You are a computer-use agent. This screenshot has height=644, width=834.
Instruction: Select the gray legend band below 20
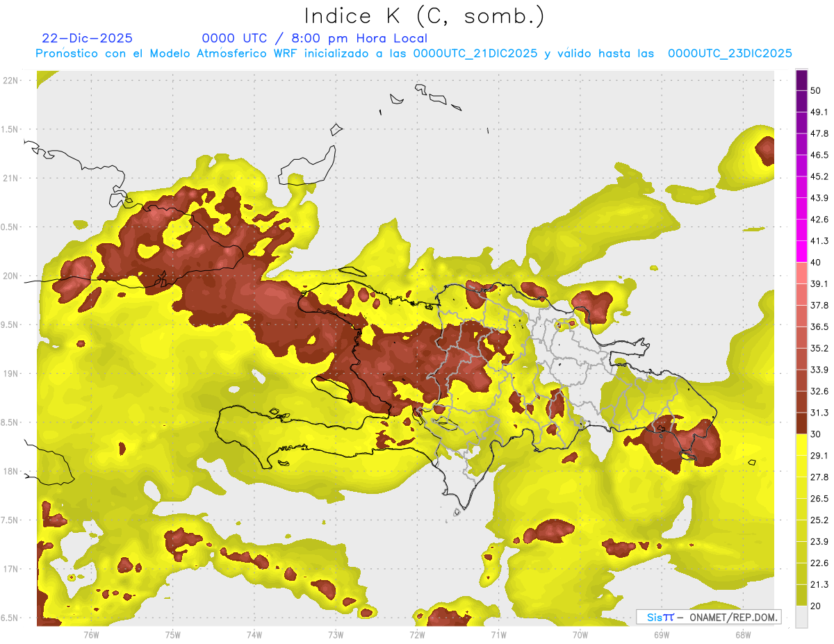802,617
